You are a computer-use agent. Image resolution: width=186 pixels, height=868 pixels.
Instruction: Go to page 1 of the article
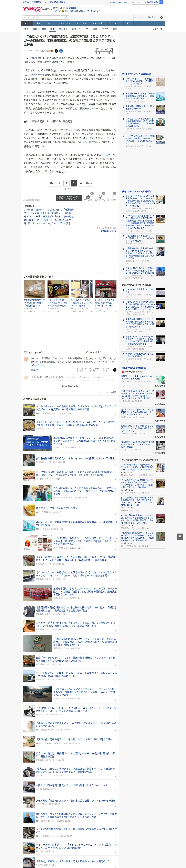(x=59, y=183)
